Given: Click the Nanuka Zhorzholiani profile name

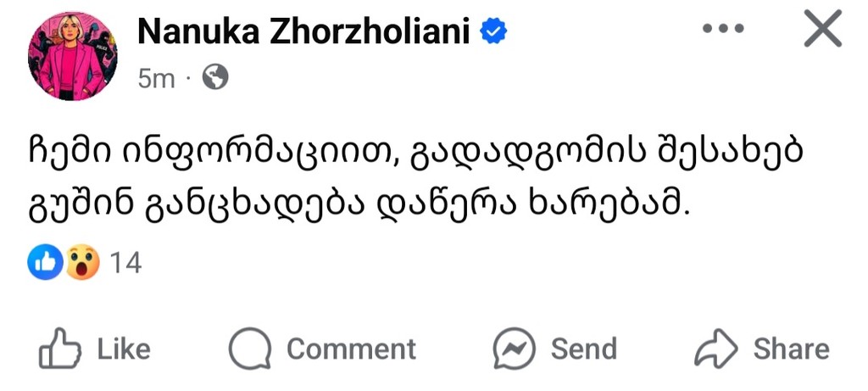Looking at the screenshot, I should (x=305, y=31).
